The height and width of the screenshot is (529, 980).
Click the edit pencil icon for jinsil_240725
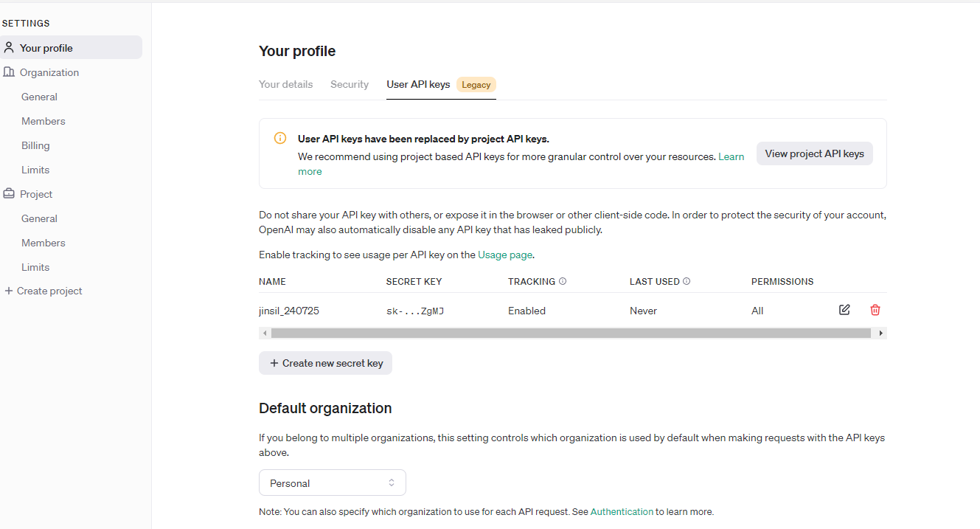[844, 310]
